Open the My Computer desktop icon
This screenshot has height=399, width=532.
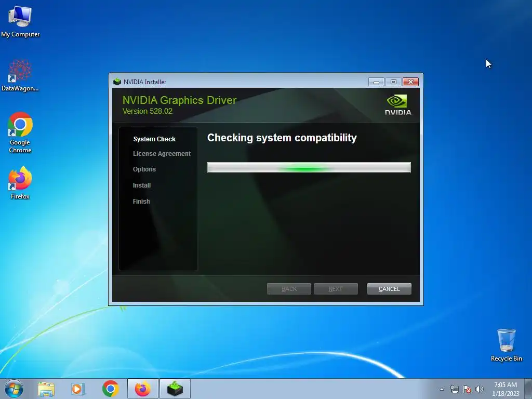[20, 22]
